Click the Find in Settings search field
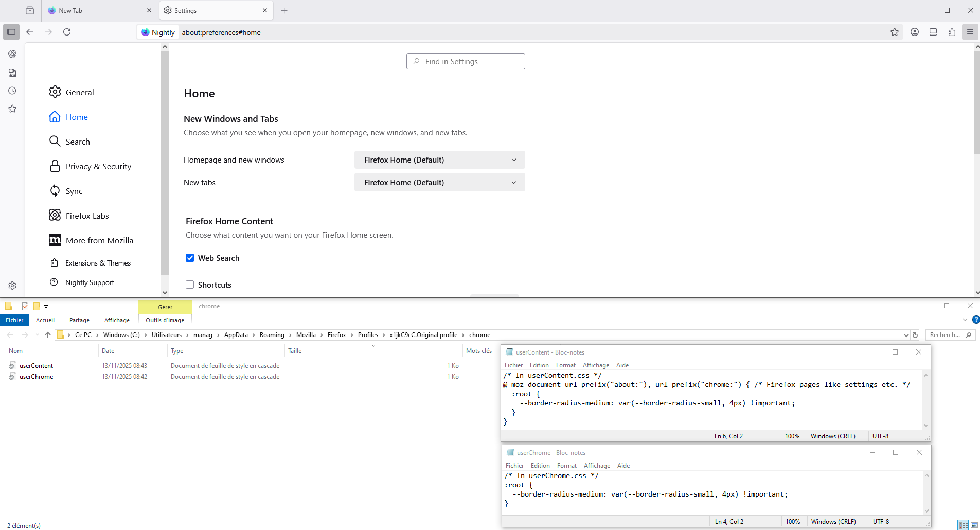Screen dimensions: 980x530 click(466, 61)
